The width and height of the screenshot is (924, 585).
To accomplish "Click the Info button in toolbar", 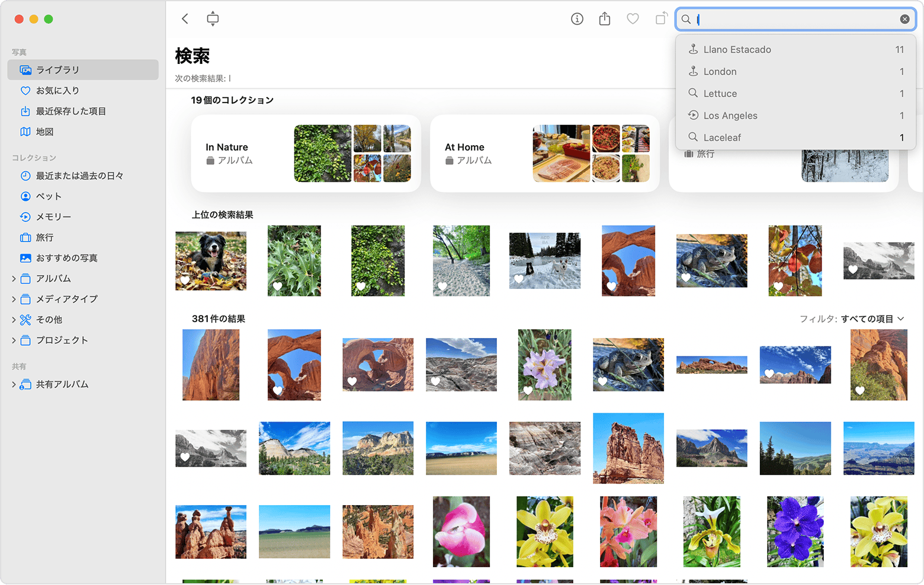I will (577, 19).
